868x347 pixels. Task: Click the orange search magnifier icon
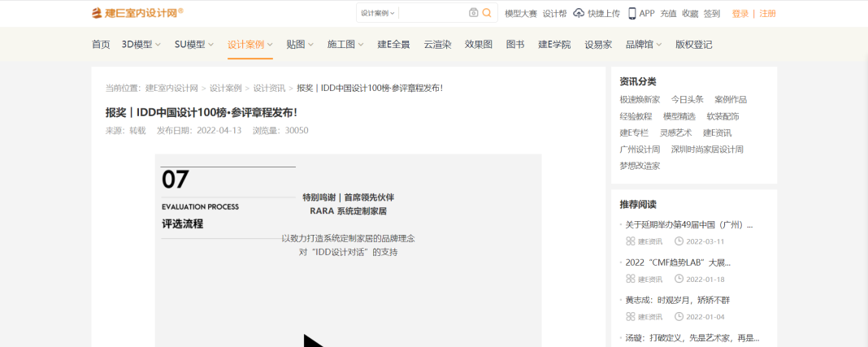point(487,13)
